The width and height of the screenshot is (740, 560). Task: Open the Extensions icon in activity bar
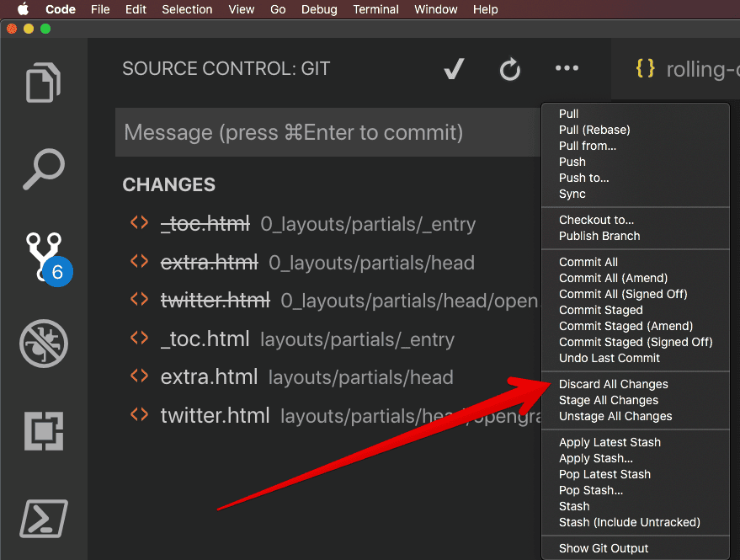[x=44, y=430]
